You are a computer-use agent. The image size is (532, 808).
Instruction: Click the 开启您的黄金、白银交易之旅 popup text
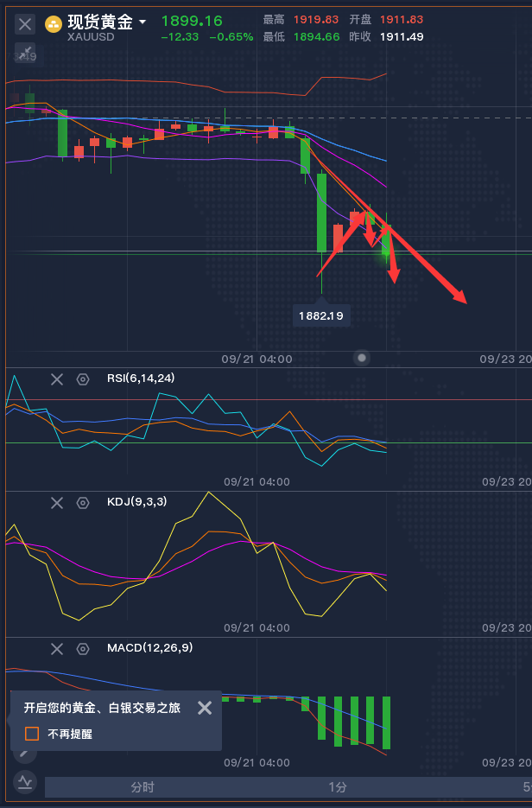point(102,708)
